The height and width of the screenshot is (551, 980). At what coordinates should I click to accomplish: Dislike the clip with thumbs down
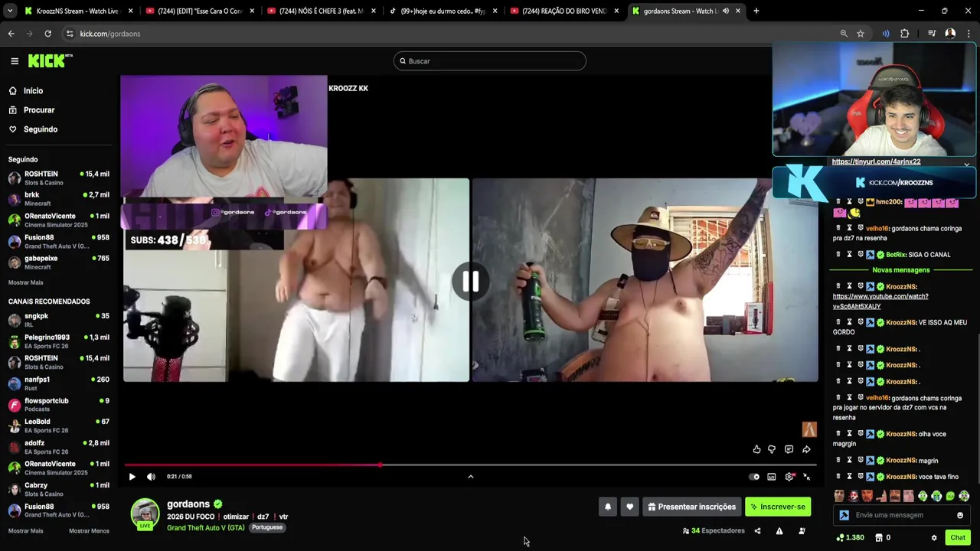pyautogui.click(x=772, y=449)
